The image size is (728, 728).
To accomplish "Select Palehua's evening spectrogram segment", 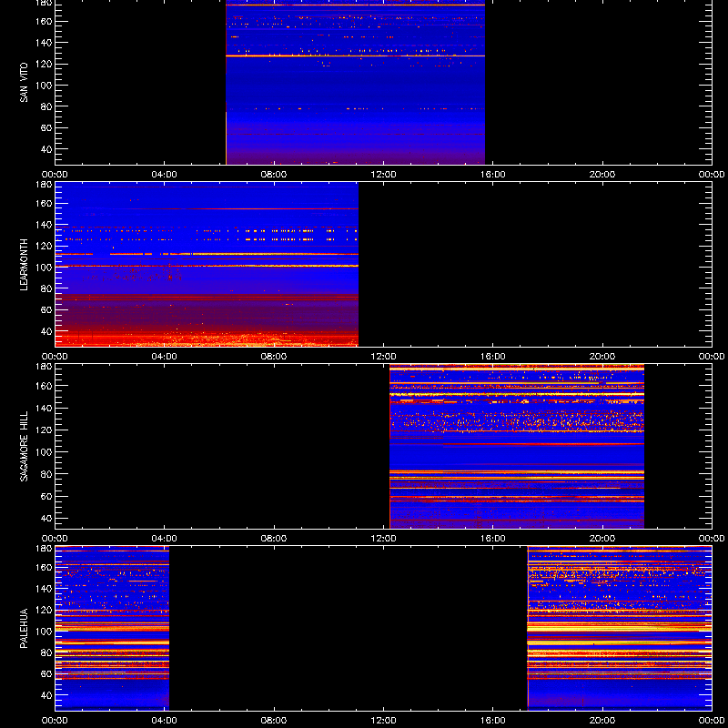I will (x=620, y=628).
